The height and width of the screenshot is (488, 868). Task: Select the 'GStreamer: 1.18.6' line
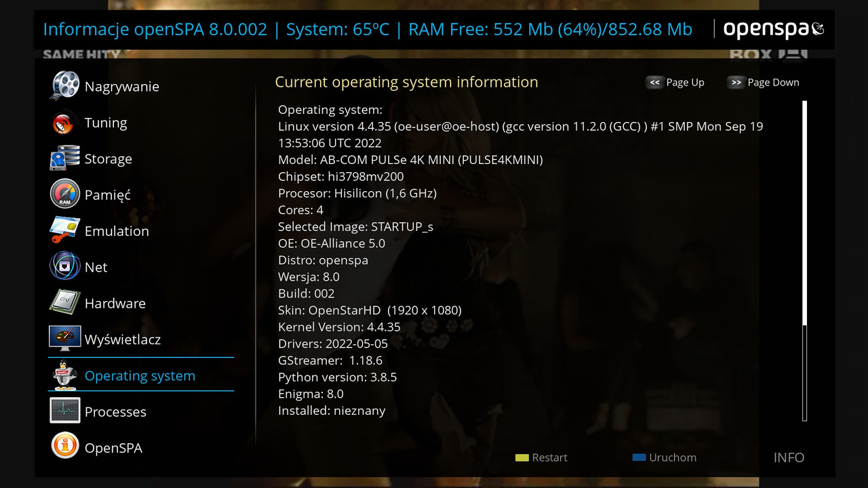pyautogui.click(x=330, y=361)
